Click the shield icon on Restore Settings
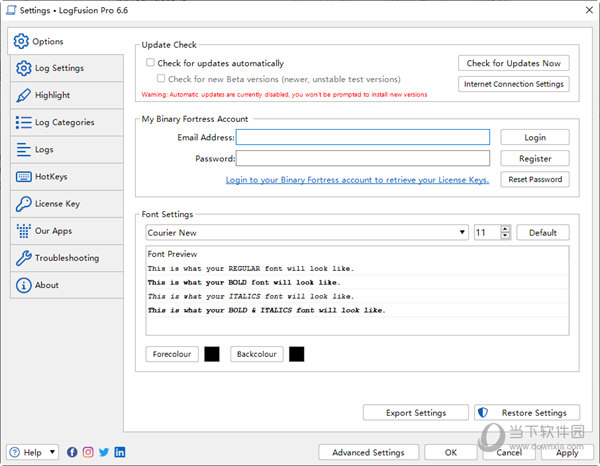Image resolution: width=600 pixels, height=466 pixels. [x=483, y=412]
